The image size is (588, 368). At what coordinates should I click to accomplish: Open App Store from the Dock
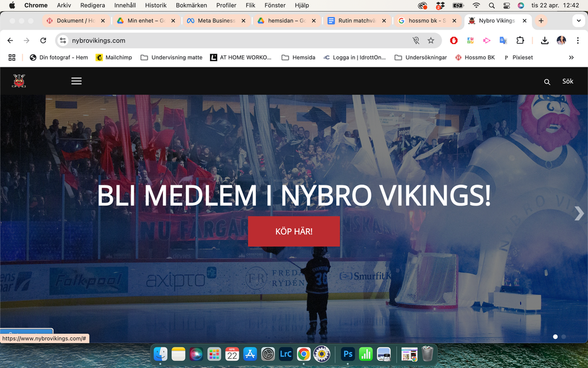click(x=250, y=354)
